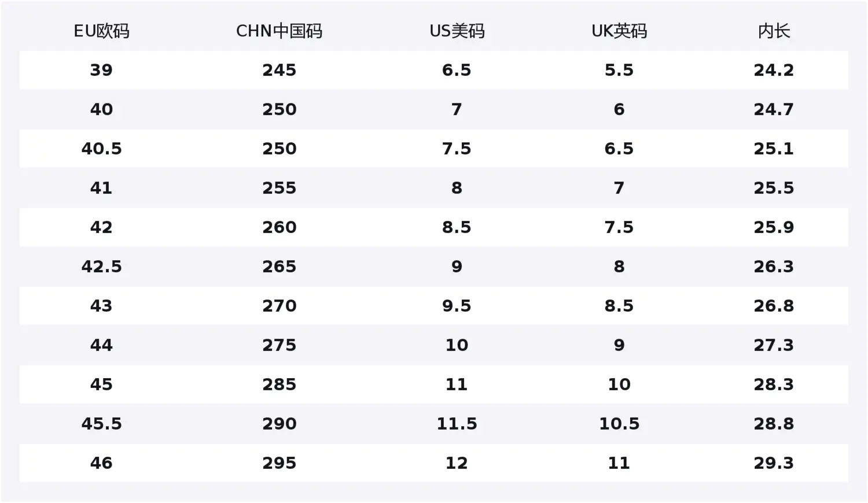Click the 26.8 inner length cell
This screenshot has height=503, width=868.
774,306
